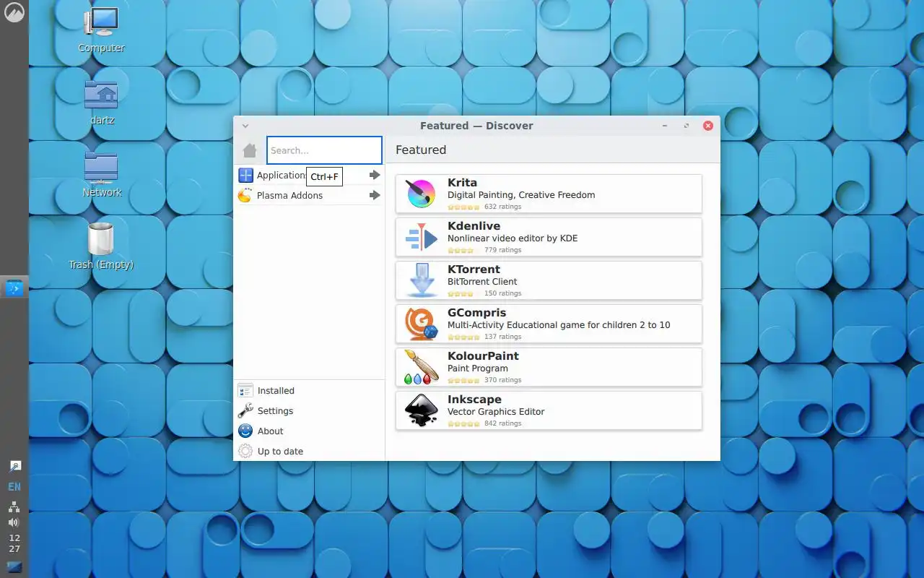Screen dimensions: 924x578
Task: Close the Discover window
Action: [x=708, y=126]
